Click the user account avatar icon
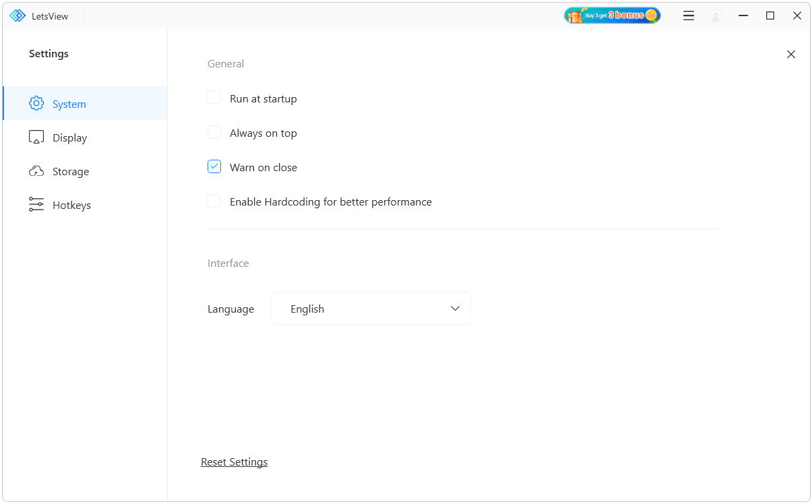 [716, 15]
